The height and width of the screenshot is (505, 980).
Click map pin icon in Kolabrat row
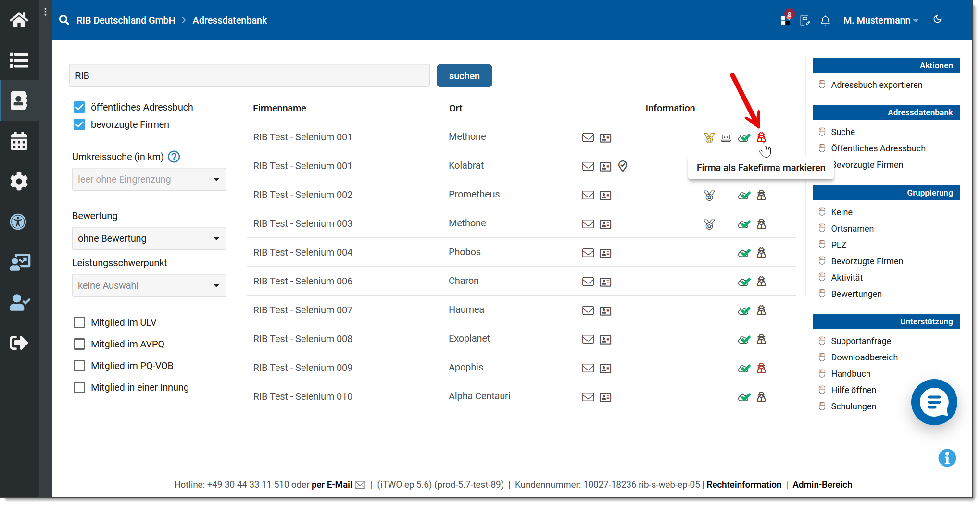point(623,166)
